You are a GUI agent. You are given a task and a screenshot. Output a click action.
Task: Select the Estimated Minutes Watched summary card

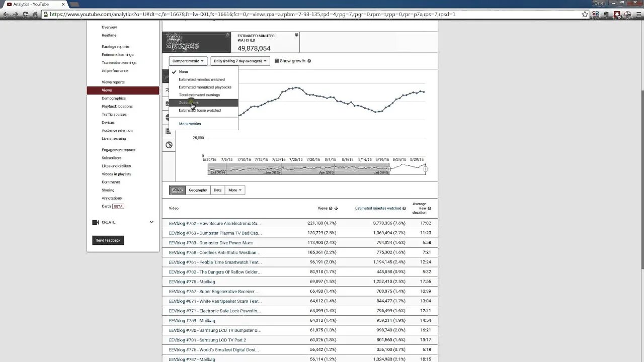tap(265, 42)
